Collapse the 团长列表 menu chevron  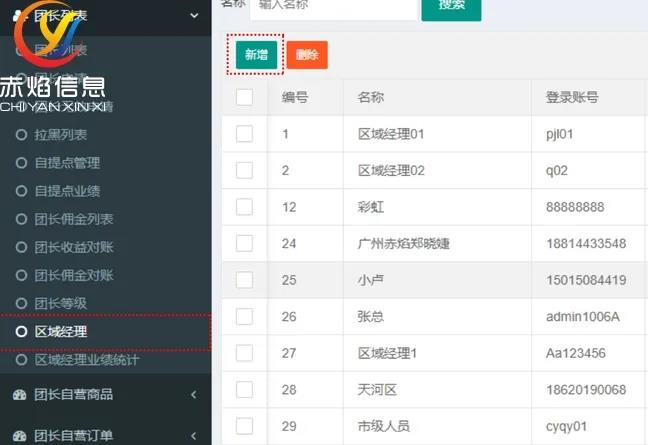coord(193,14)
